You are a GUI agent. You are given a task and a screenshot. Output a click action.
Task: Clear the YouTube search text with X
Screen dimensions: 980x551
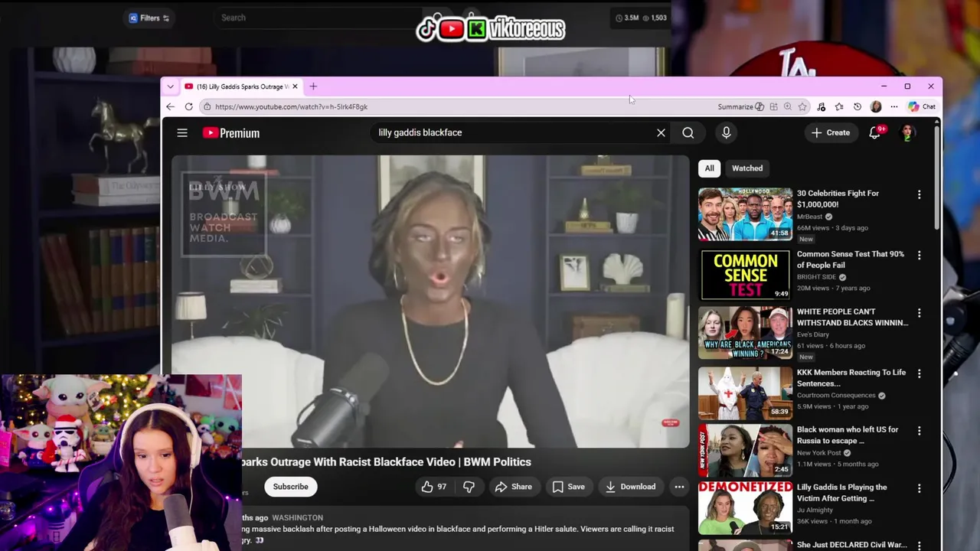661,133
